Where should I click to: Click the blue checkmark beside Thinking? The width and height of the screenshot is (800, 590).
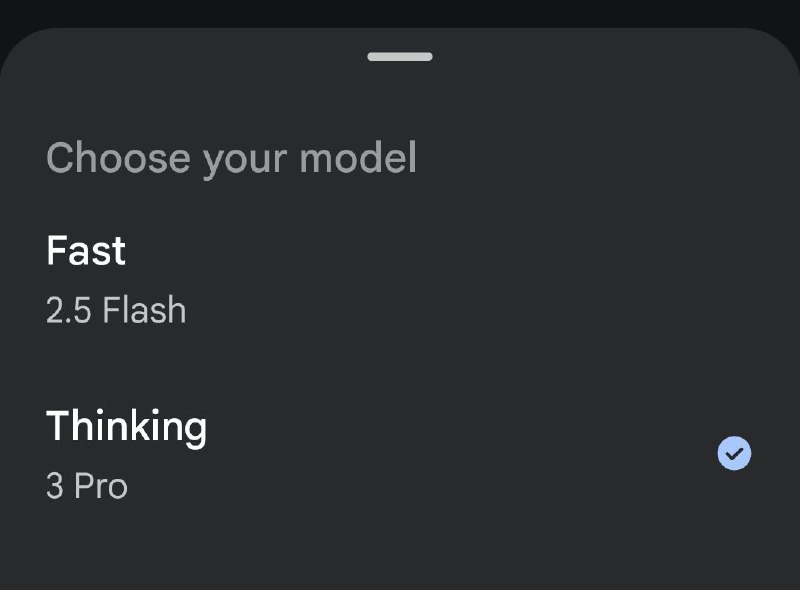click(734, 454)
